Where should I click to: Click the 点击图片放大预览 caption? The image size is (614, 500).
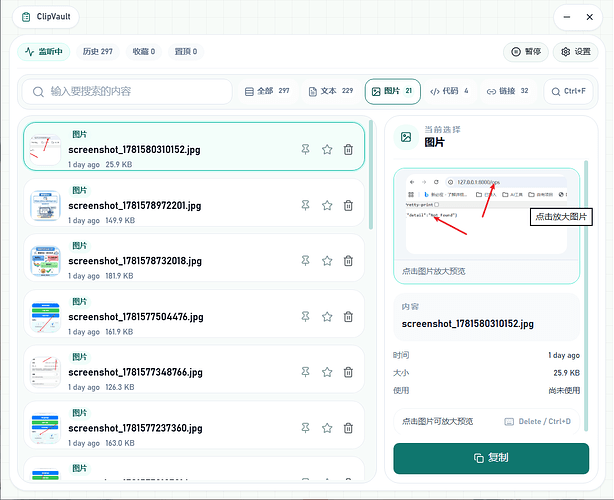coord(433,271)
